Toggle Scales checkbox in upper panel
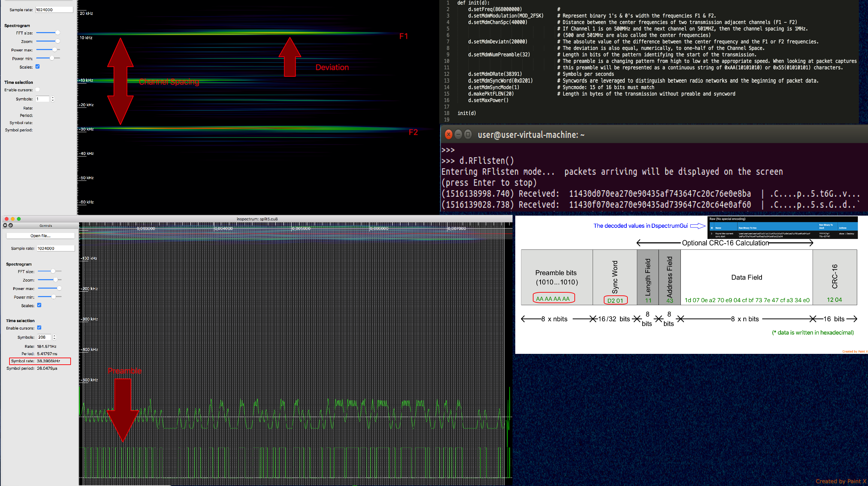Screen dimensions: 868x486 (x=38, y=67)
